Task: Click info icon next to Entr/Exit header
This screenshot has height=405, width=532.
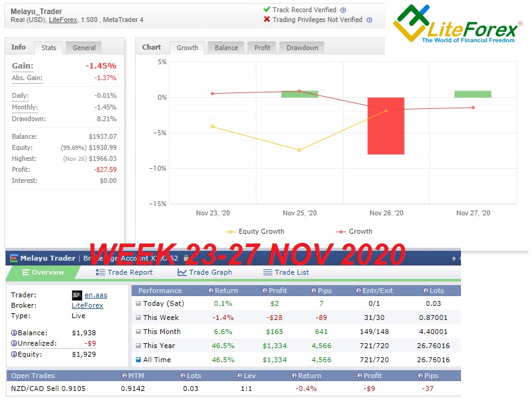Action: [359, 291]
